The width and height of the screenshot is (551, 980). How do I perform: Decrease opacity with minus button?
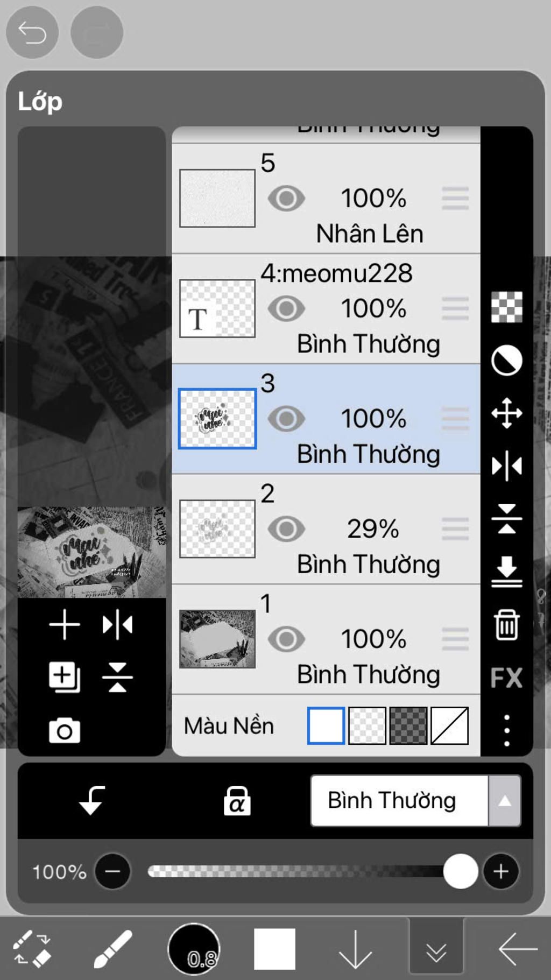click(x=112, y=871)
